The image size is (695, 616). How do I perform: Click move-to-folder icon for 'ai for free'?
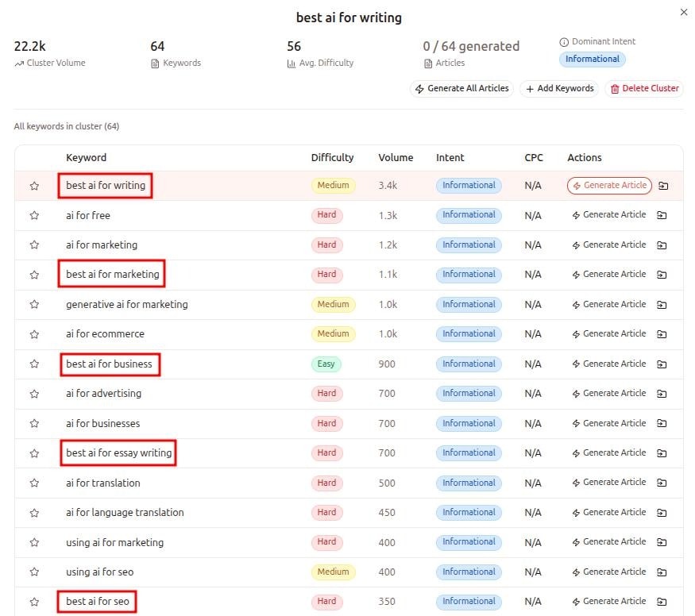click(x=662, y=215)
